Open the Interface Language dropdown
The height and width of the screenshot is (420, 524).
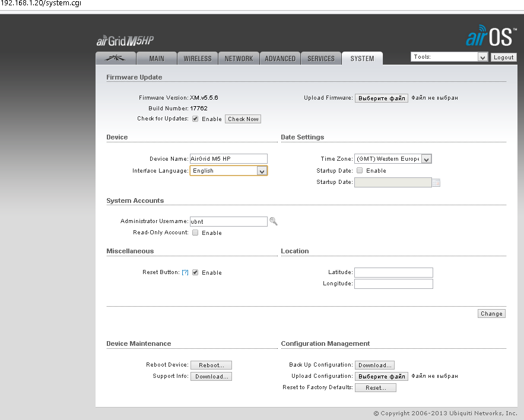point(228,171)
